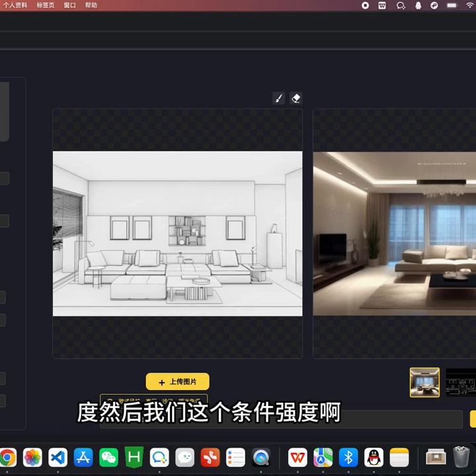Stop screen recording from menu bar
Viewport: 476px width, 476px height.
tap(365, 5)
